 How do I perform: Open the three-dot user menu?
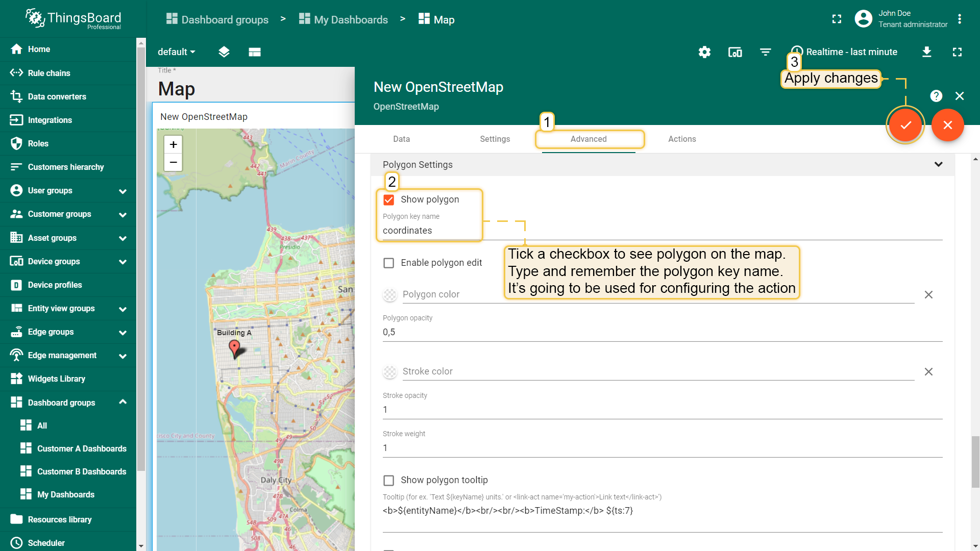[x=960, y=19]
